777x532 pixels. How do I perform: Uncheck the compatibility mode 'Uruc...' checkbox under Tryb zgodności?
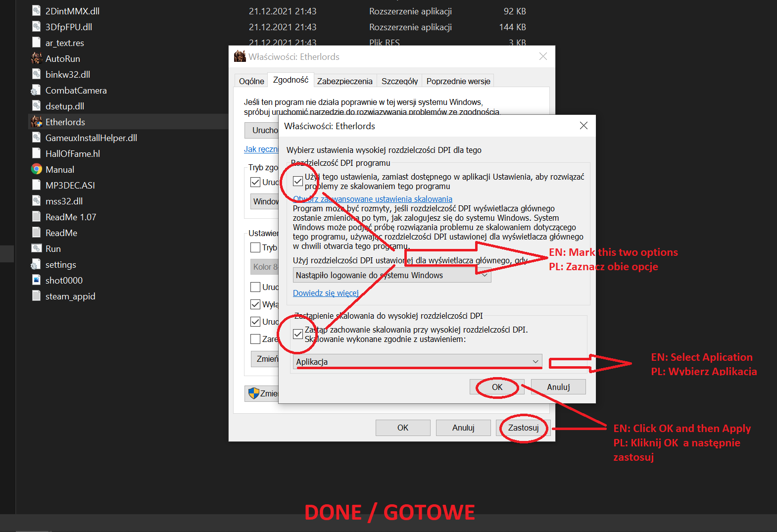click(255, 182)
